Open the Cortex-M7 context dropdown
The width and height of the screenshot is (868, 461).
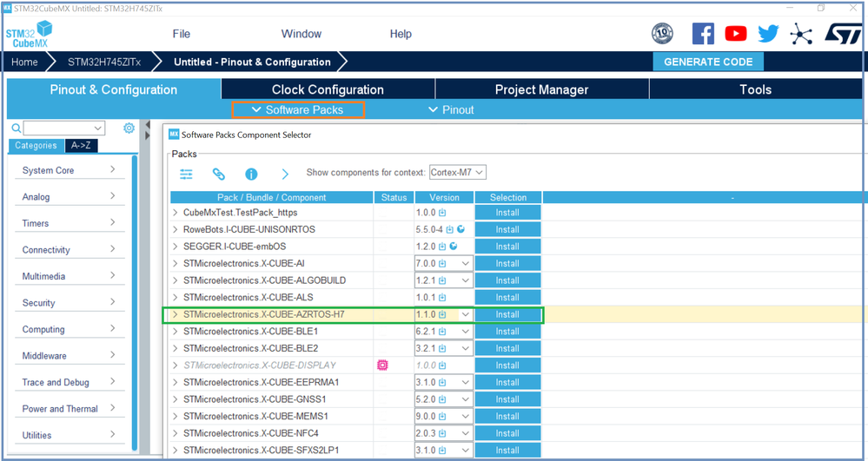coord(458,172)
